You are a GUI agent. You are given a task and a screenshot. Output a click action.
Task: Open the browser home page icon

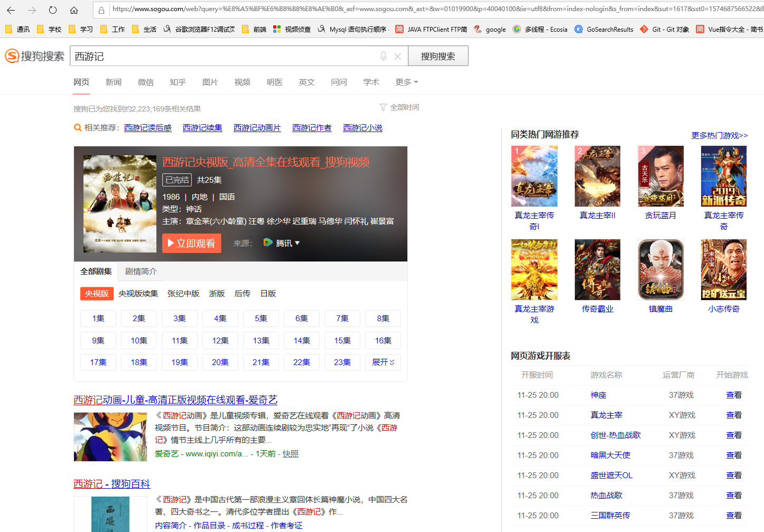pyautogui.click(x=74, y=10)
